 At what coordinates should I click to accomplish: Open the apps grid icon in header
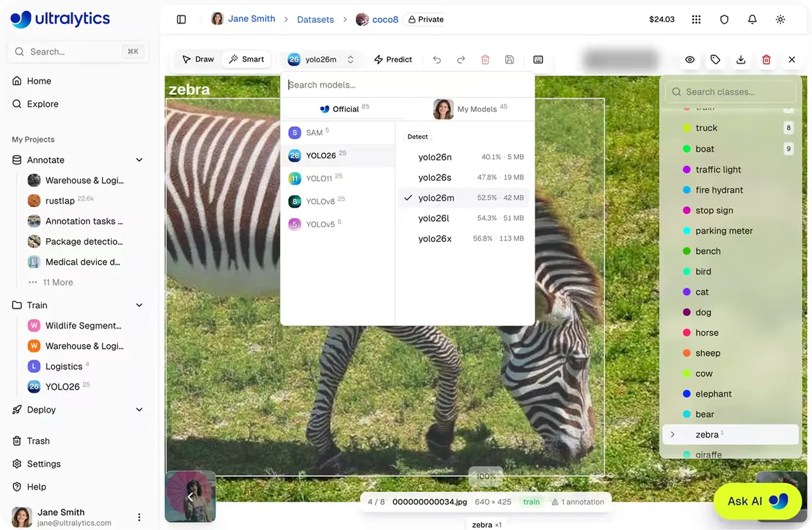[696, 19]
